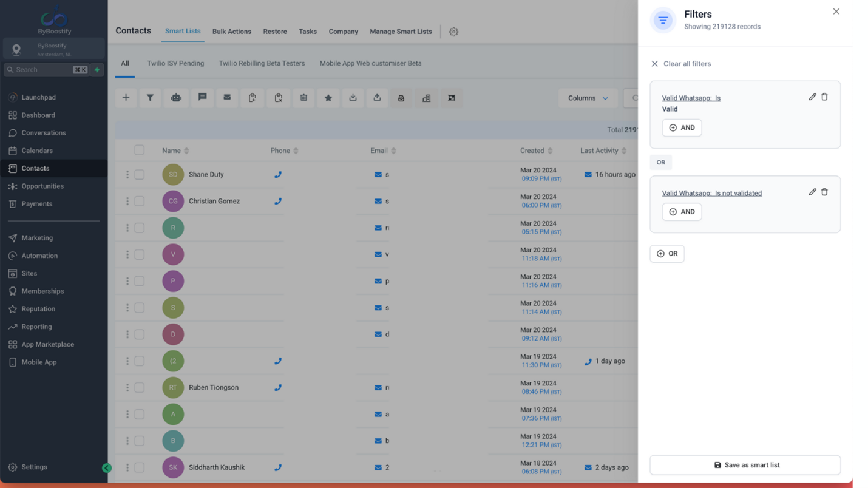Screen dimensions: 868x488
Task: Click the download export contacts icon
Action: click(353, 98)
